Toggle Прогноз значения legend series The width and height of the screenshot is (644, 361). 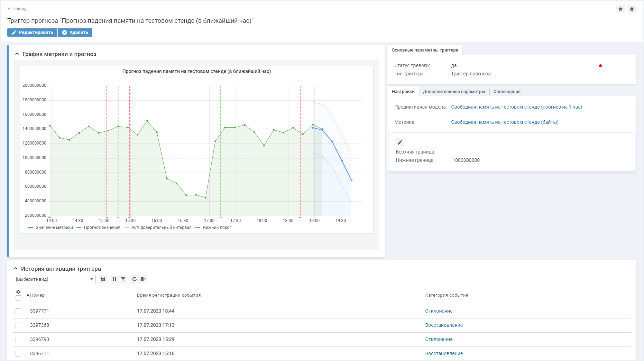click(x=98, y=228)
